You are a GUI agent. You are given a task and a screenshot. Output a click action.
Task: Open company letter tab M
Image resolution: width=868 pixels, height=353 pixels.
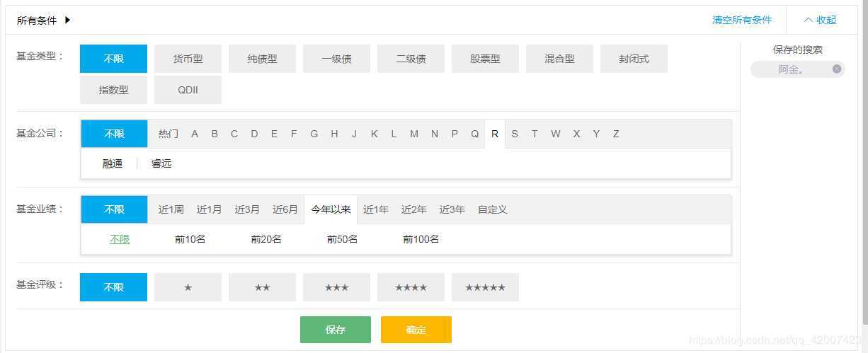pos(414,134)
